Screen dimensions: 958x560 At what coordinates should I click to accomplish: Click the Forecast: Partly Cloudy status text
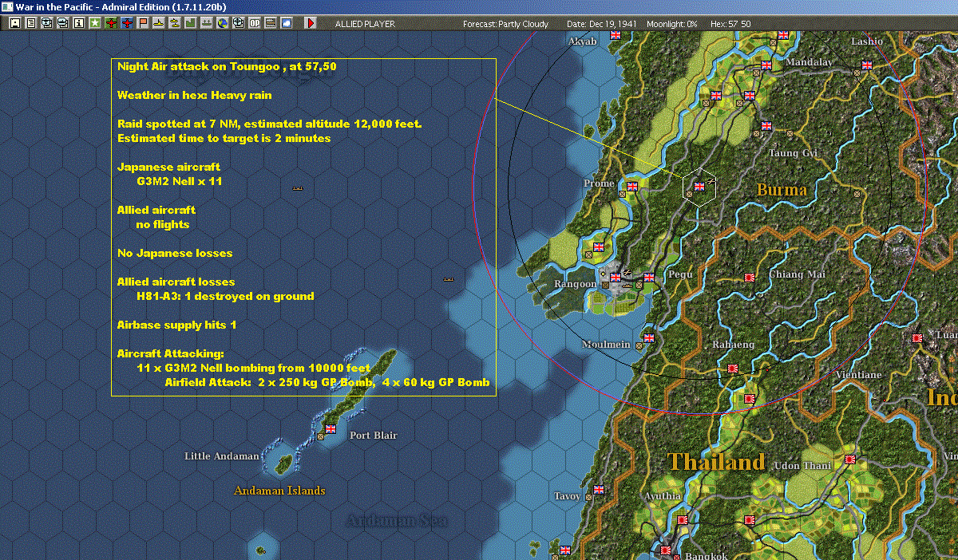coord(506,24)
